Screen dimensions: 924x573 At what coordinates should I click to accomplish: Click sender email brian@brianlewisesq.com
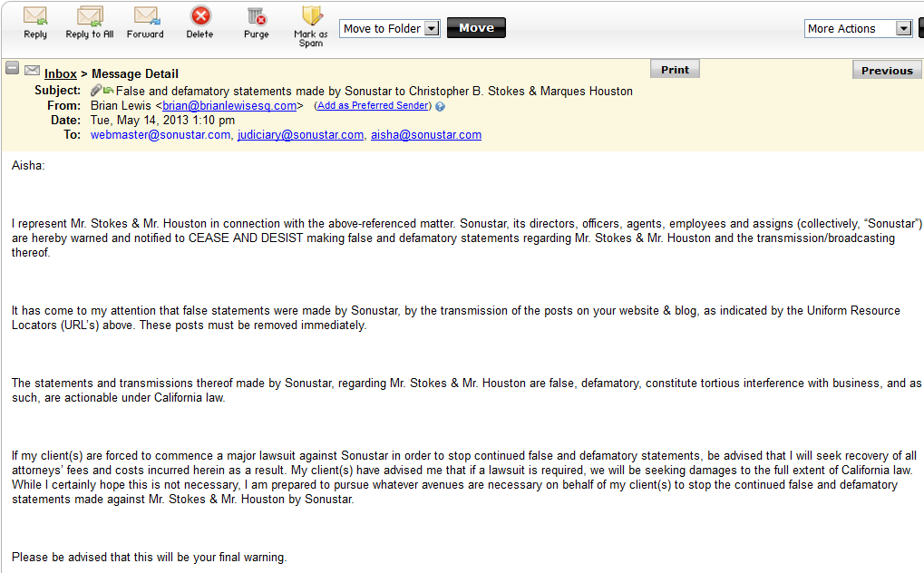tap(229, 105)
